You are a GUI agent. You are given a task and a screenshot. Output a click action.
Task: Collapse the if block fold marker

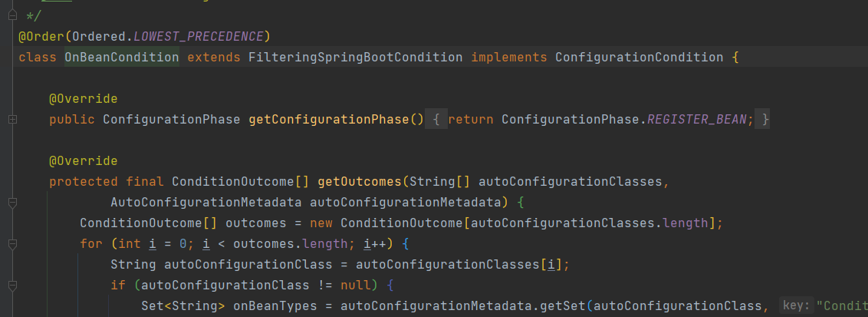point(12,286)
